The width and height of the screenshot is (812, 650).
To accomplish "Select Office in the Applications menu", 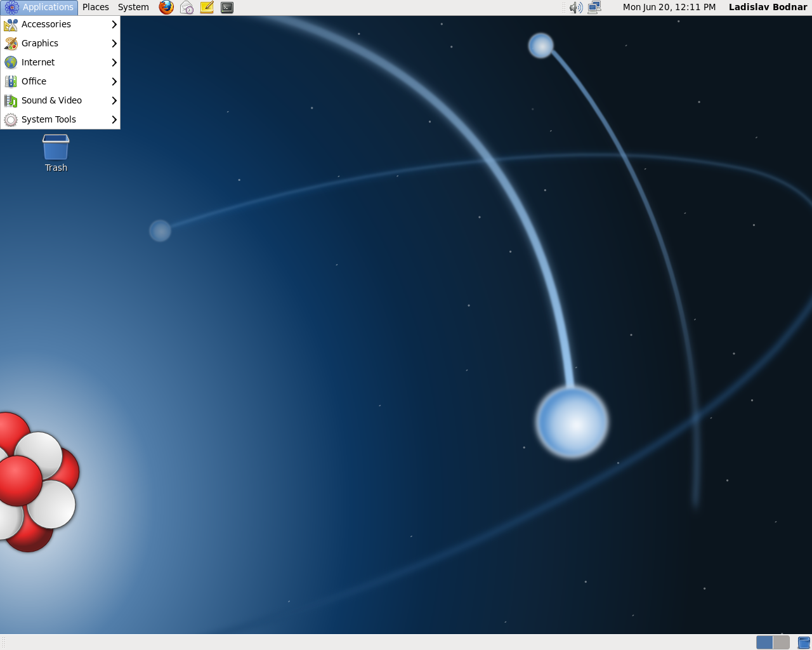I will coord(33,81).
